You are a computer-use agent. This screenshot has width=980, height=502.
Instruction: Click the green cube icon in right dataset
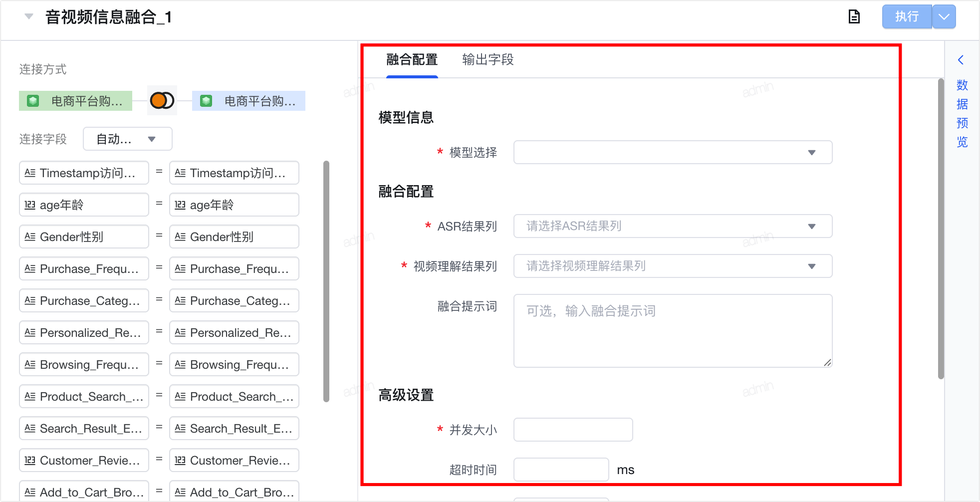tap(206, 101)
